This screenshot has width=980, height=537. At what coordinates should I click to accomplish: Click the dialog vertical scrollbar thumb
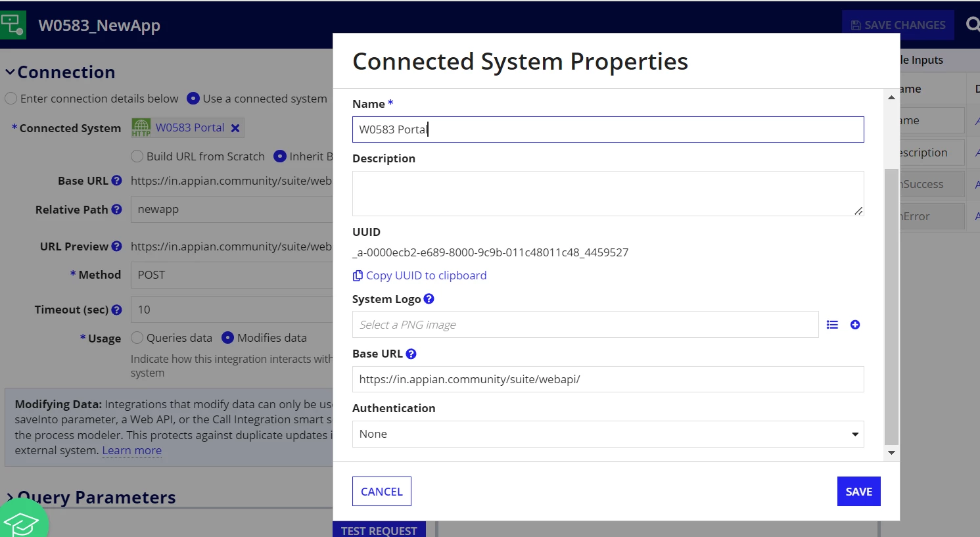click(x=891, y=307)
